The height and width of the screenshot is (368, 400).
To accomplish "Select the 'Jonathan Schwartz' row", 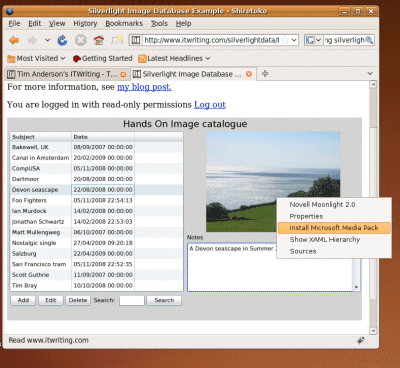I will point(97,222).
